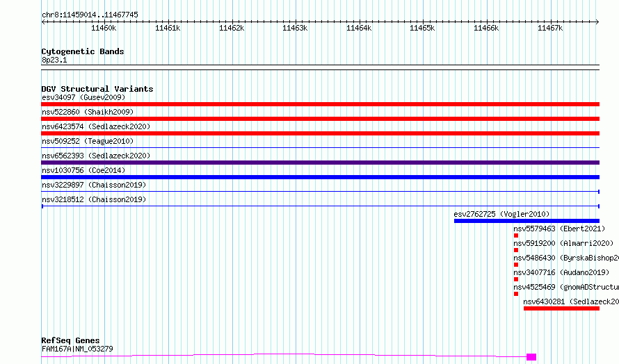Click the small red square under nsv4525469
The width and height of the screenshot is (619, 364).
point(516,294)
